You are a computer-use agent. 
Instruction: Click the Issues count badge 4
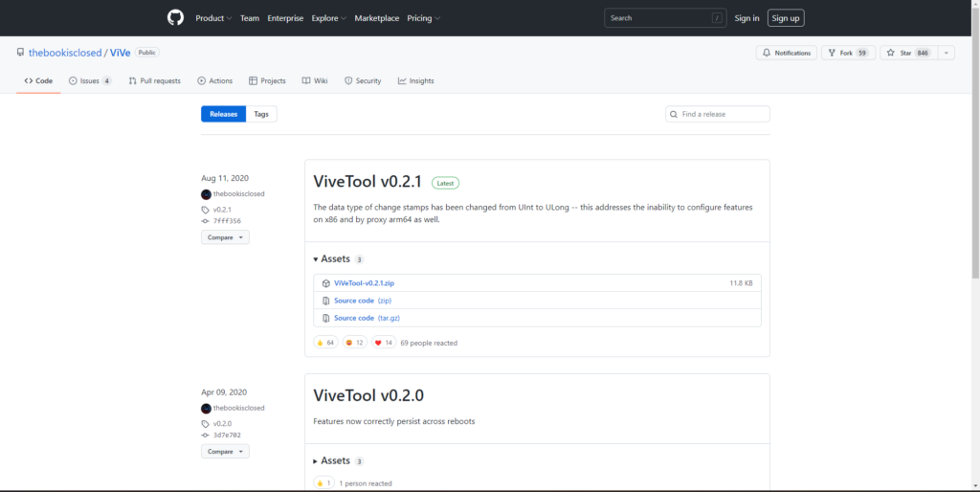pyautogui.click(x=107, y=80)
